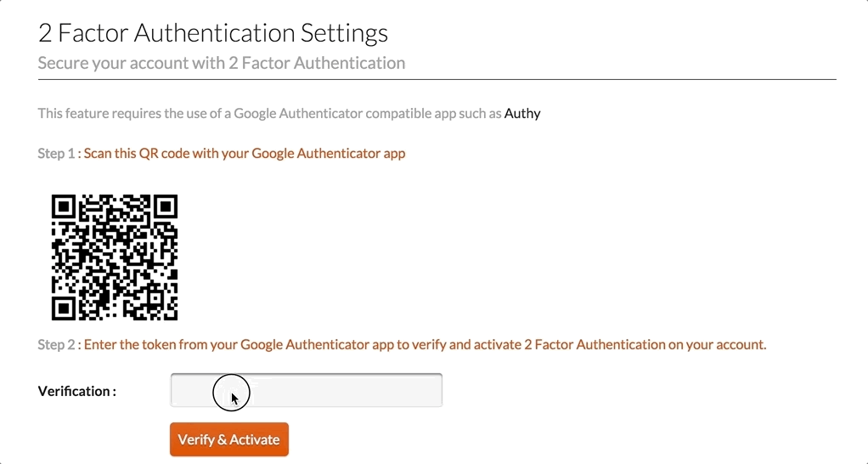This screenshot has height=464, width=868.
Task: Click Google Authenticator app in Step 1
Action: pos(329,153)
